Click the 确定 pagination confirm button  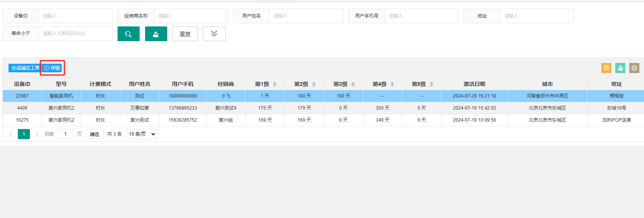click(95, 134)
